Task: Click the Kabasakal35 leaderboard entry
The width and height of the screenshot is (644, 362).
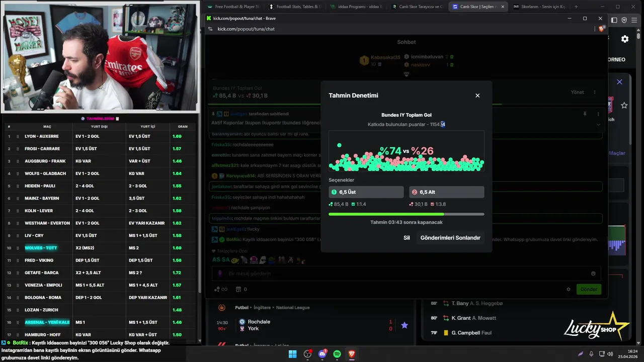Action: coord(380,60)
